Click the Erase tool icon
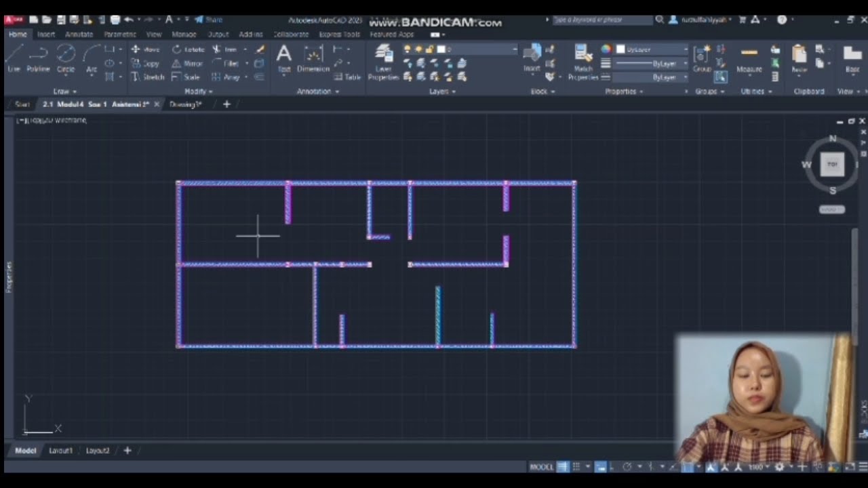The height and width of the screenshot is (488, 868). (260, 49)
